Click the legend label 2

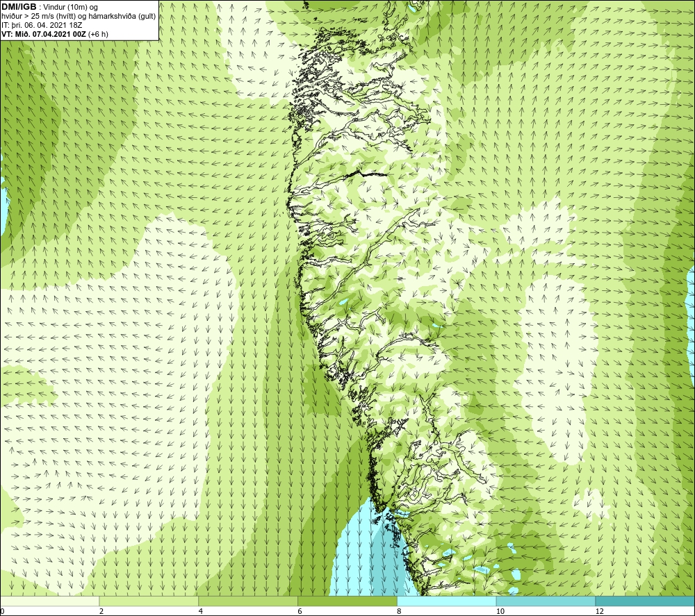(101, 611)
